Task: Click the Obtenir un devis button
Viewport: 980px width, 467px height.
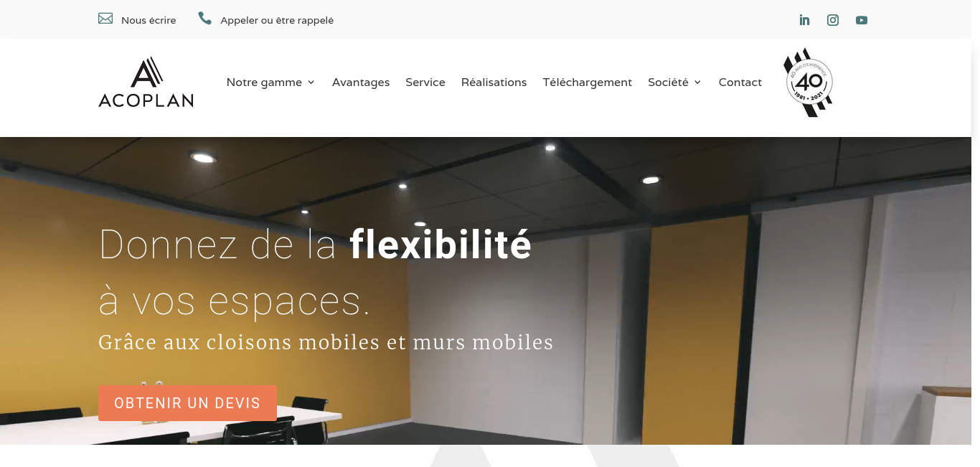Action: coord(187,403)
